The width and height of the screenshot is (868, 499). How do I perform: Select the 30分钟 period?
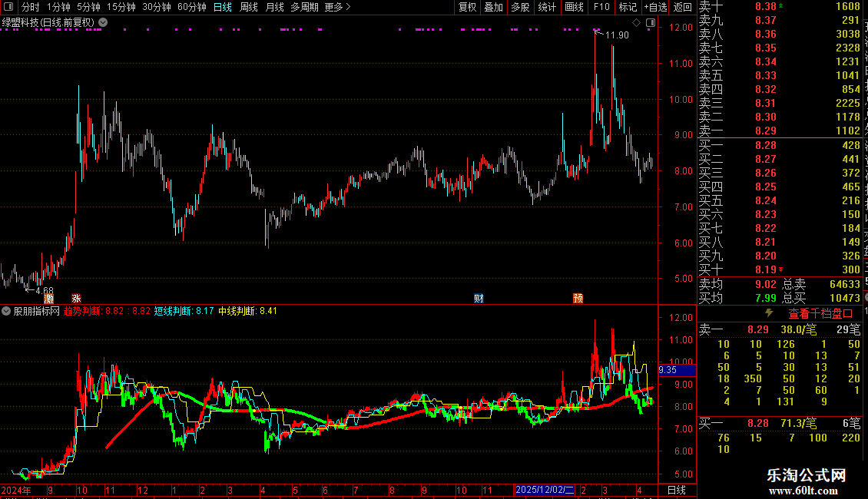[157, 7]
